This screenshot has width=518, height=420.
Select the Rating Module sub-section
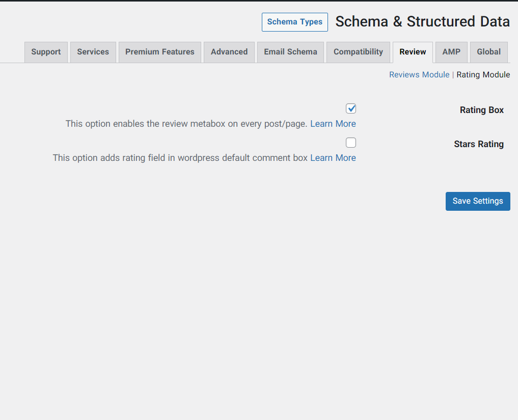(483, 75)
